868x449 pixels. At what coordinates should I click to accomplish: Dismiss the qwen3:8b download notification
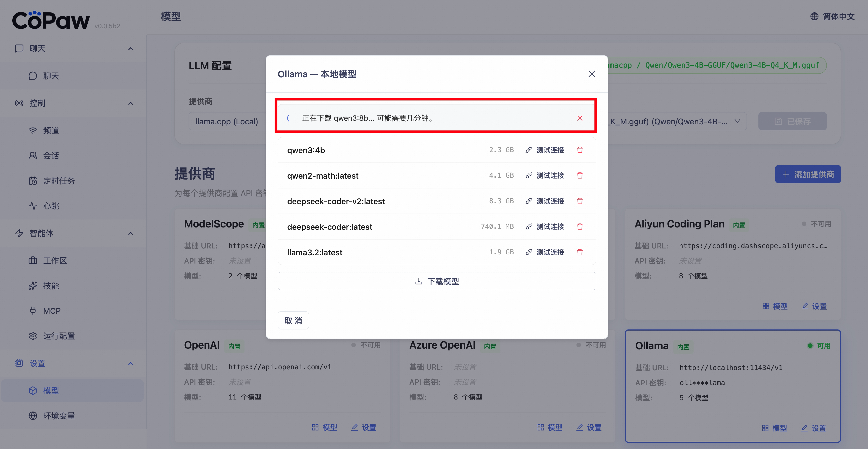[580, 118]
